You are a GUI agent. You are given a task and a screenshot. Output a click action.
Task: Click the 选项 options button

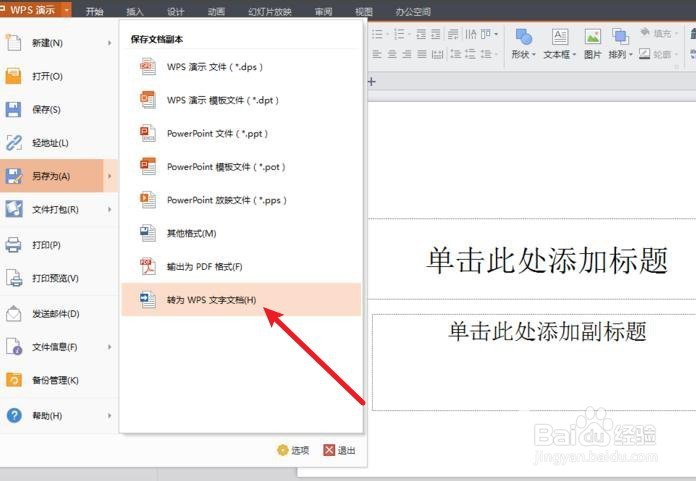(293, 450)
